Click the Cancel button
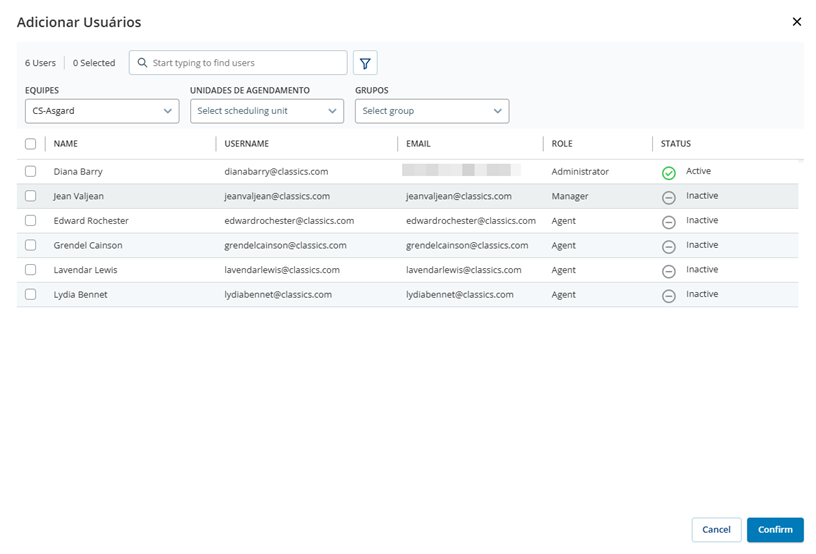The height and width of the screenshot is (554, 816). pos(716,530)
